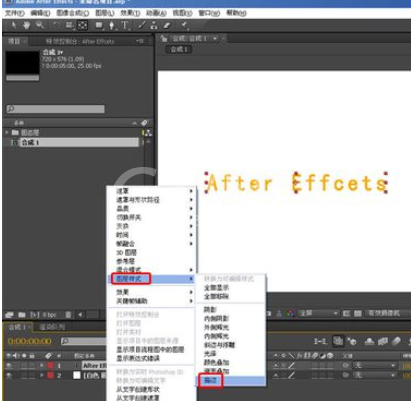This screenshot has width=411, height=401.
Task: Open the 效果 Effect menu in menu bar
Action: 130,13
